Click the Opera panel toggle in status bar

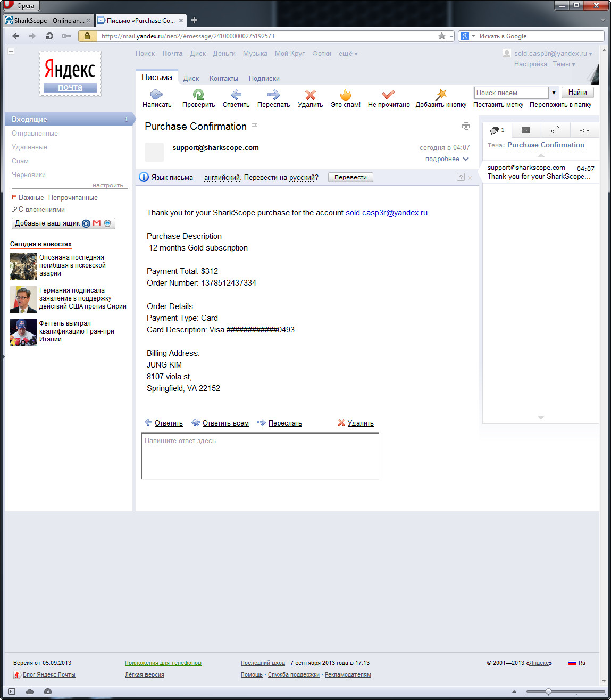(x=12, y=691)
